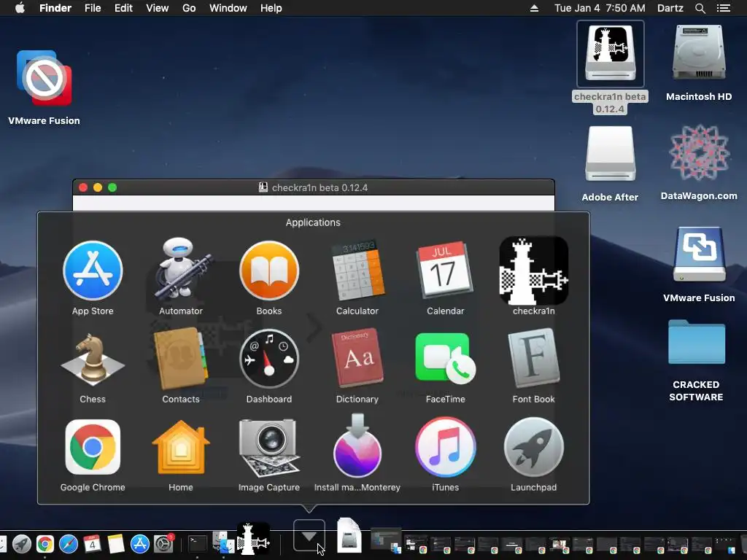This screenshot has height=560, width=747.
Task: Open Font Book
Action: [x=533, y=359]
